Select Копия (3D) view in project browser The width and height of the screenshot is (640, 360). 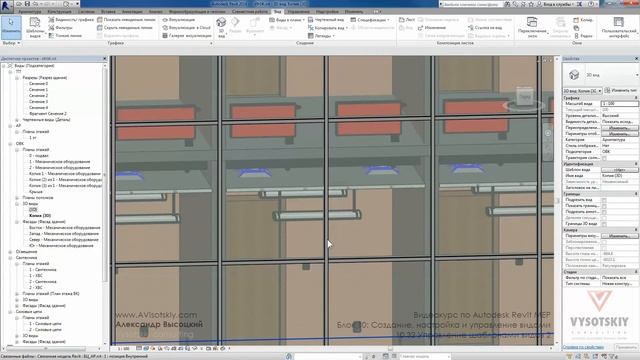[40, 216]
